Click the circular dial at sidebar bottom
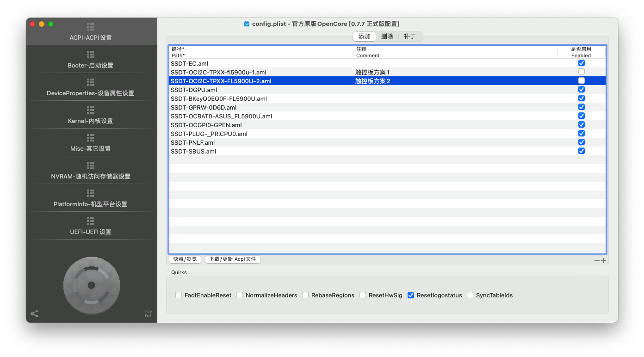This screenshot has width=644, height=357. click(92, 285)
